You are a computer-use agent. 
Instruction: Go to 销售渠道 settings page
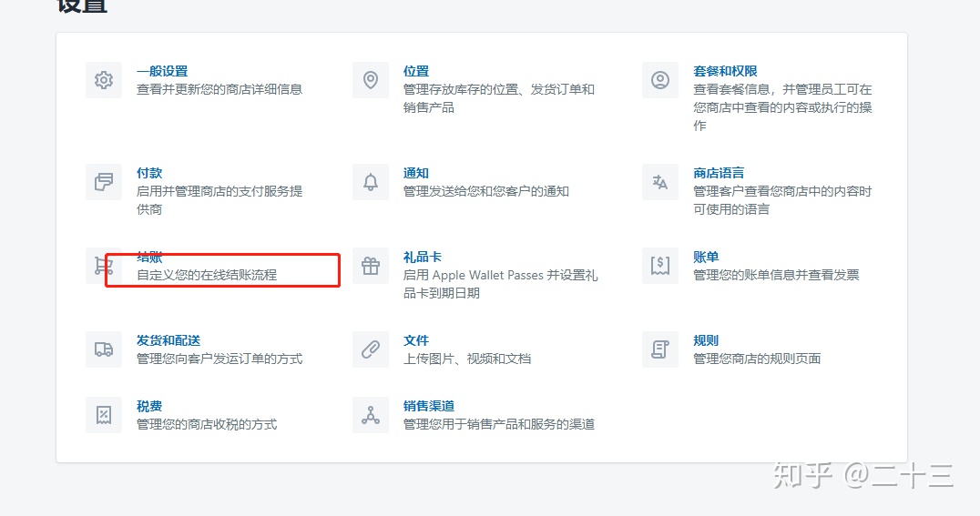[x=429, y=406]
